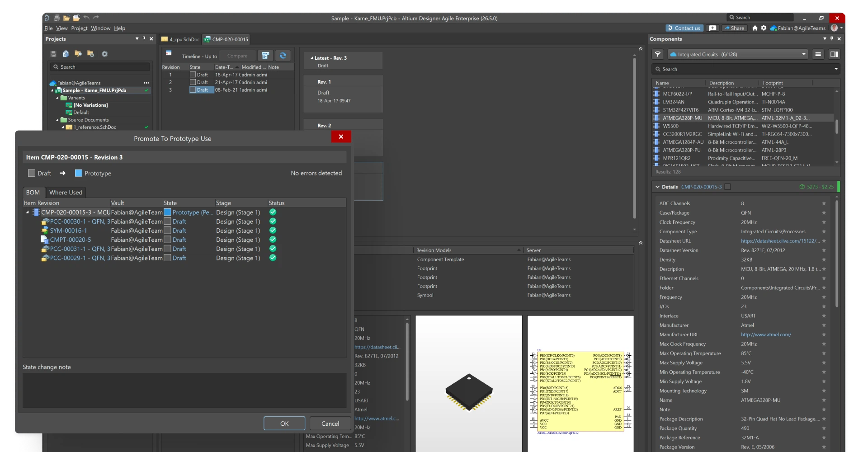Viewport: 868px width, 452px height.
Task: Click Cancel in the promote dialog
Action: click(x=330, y=424)
